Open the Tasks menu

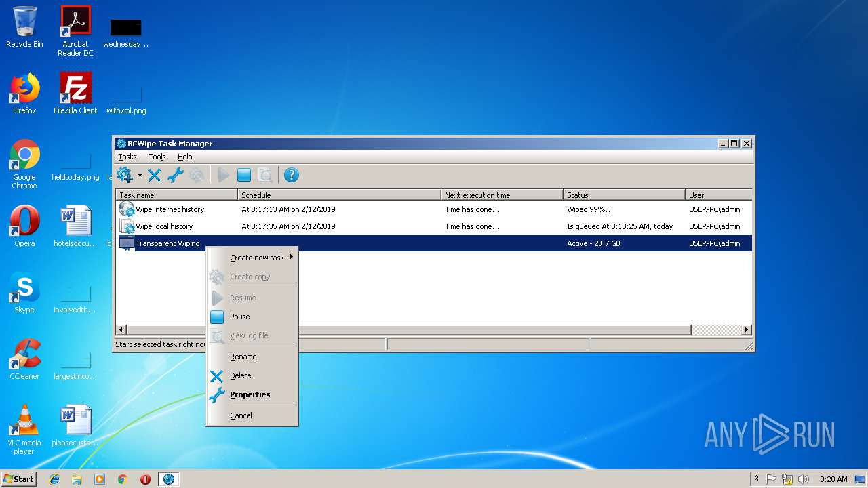(x=127, y=157)
